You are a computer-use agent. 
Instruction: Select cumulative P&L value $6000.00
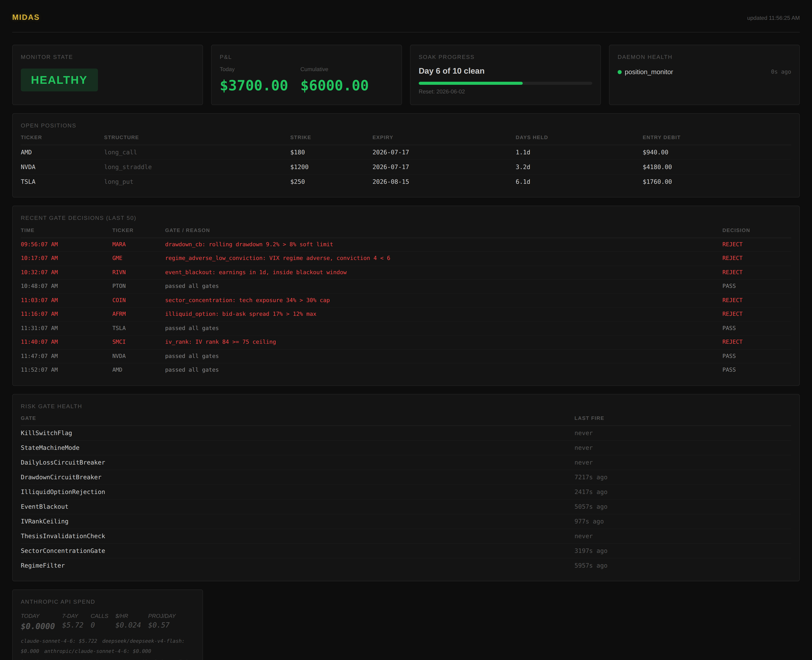coord(334,85)
